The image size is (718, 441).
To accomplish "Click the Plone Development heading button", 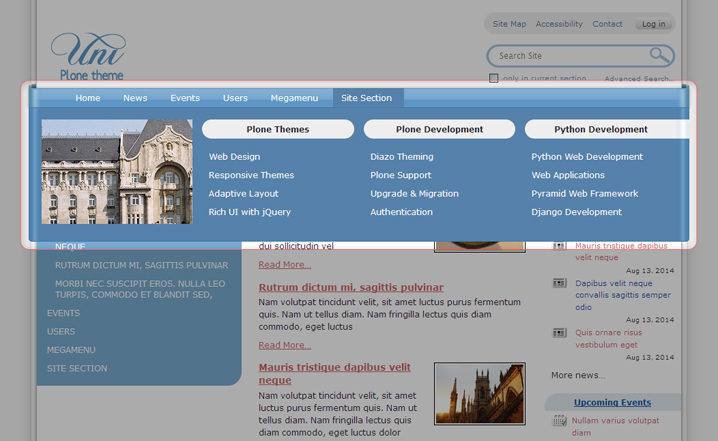I will (x=439, y=129).
